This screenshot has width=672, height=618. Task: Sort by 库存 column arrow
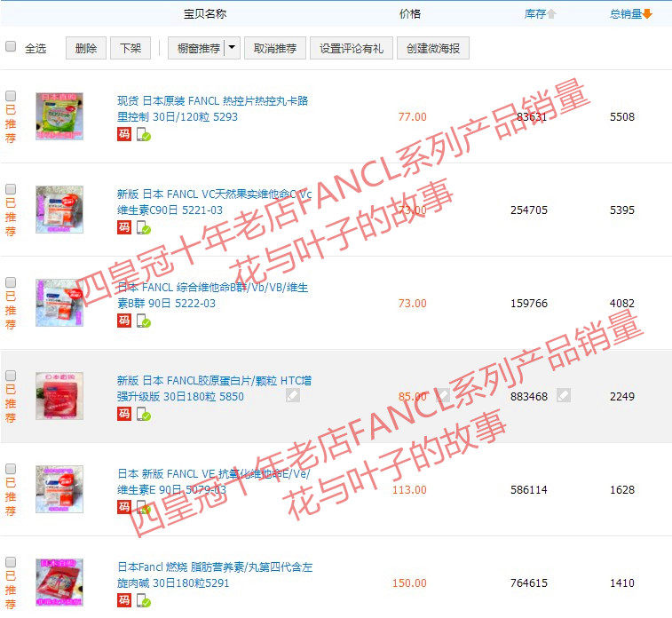coord(552,14)
